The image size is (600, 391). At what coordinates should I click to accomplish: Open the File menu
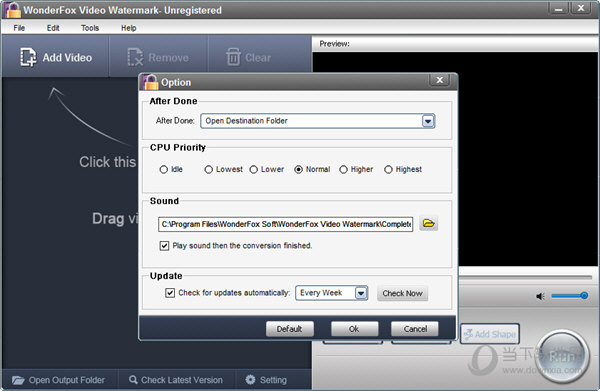click(19, 28)
